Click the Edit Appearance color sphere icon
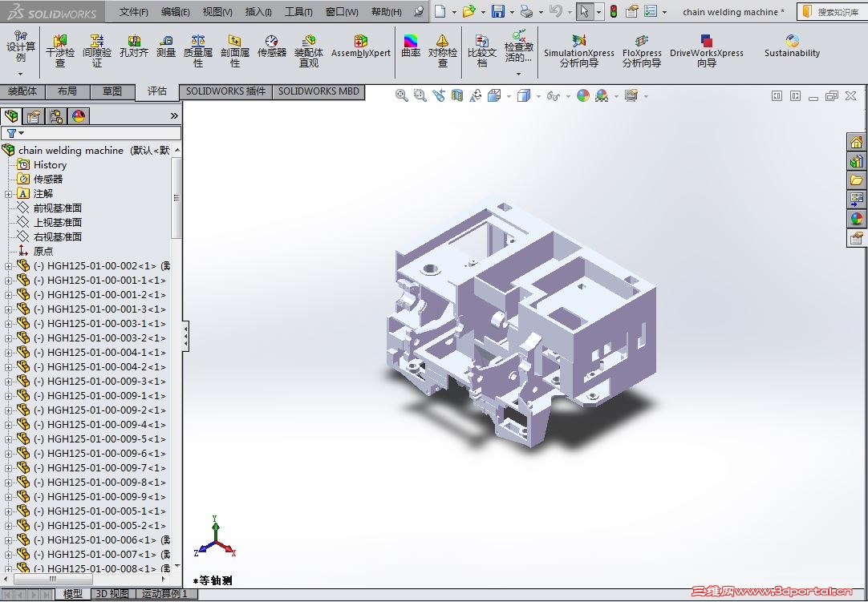The height and width of the screenshot is (602, 868). click(x=583, y=95)
